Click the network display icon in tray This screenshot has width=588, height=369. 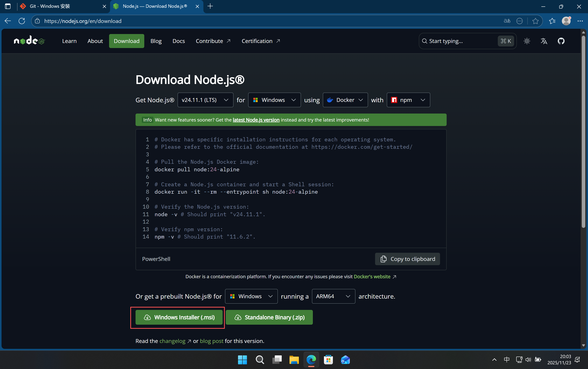[x=519, y=359]
